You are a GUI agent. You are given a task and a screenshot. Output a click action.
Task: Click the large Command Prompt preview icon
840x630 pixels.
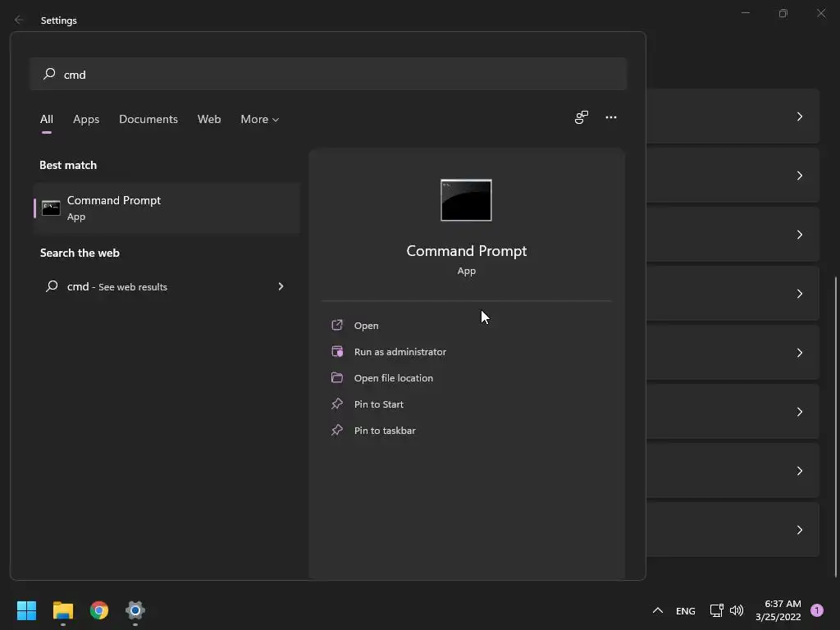(466, 200)
